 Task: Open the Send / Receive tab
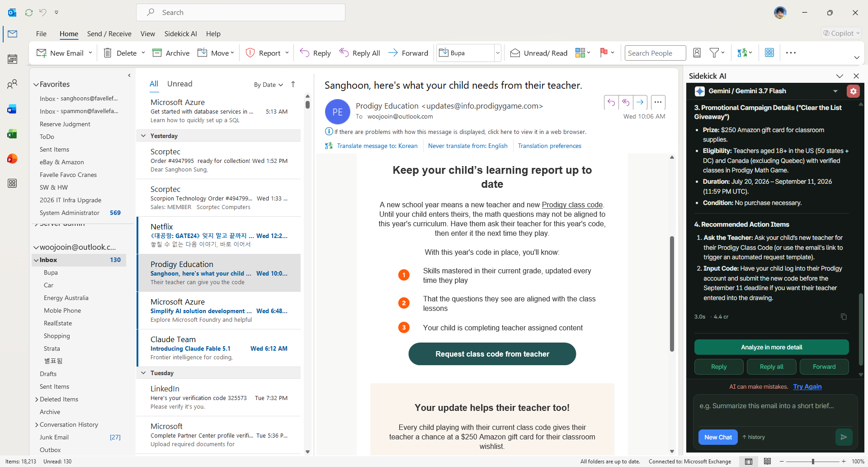[x=109, y=33]
